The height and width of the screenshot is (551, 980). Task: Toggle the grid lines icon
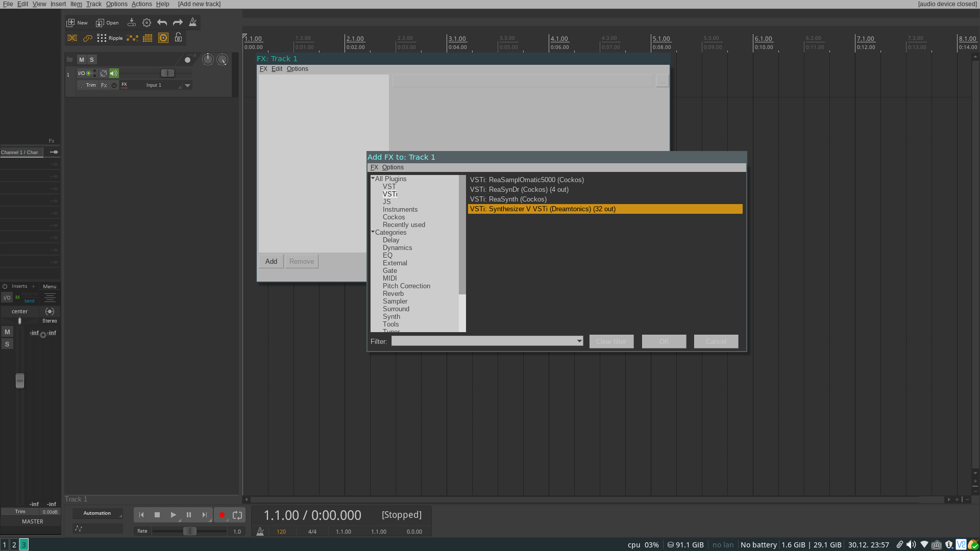pyautogui.click(x=148, y=38)
